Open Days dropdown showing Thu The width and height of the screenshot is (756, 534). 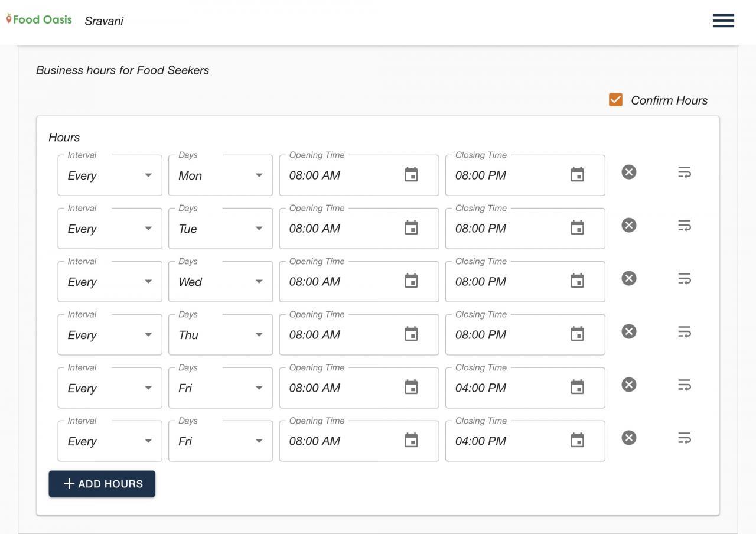pyautogui.click(x=220, y=335)
